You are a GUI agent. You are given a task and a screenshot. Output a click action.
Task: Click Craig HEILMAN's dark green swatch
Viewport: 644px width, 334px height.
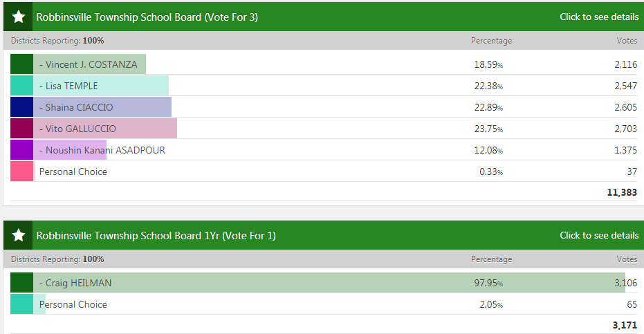[22, 283]
